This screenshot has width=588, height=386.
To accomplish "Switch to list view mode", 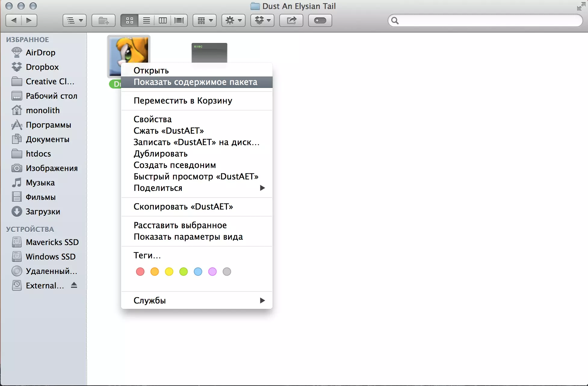I will [x=146, y=20].
